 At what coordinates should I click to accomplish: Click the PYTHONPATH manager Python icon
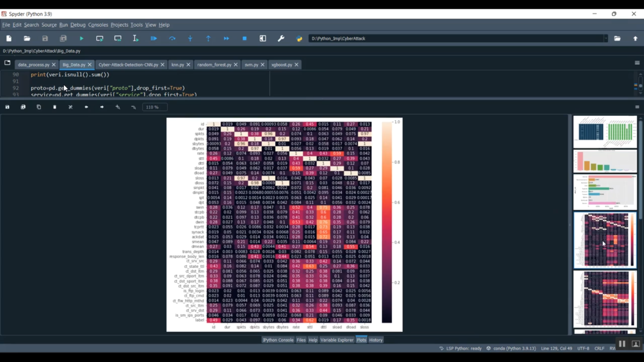[x=299, y=38]
